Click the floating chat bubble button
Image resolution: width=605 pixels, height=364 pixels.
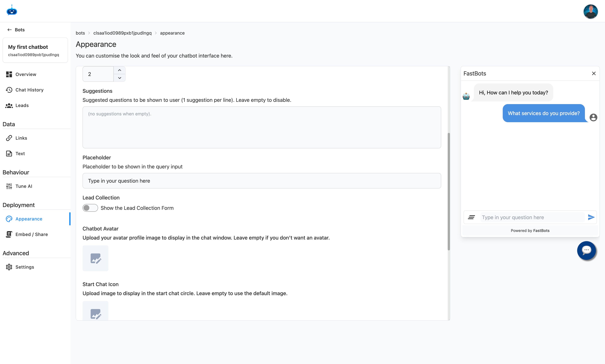point(587,250)
